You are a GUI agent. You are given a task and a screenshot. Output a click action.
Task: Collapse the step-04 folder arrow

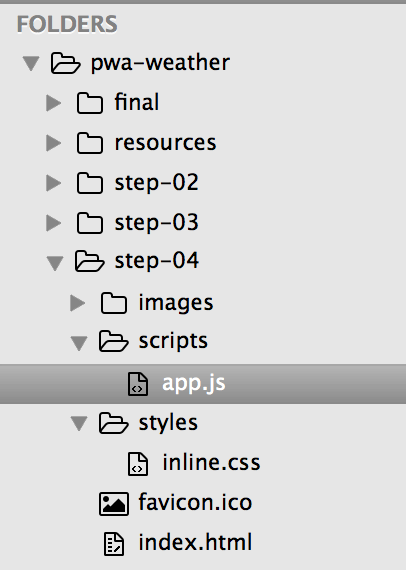coord(55,263)
